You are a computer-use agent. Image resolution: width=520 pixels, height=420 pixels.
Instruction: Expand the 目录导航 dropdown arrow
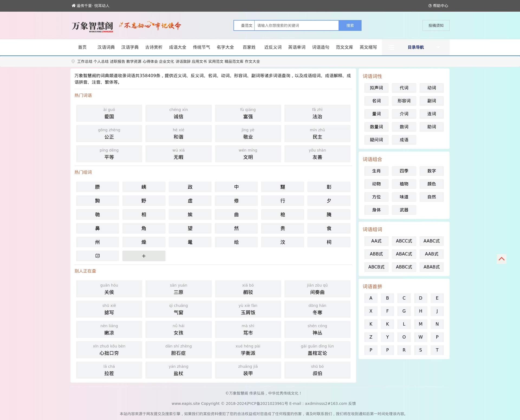[438, 47]
